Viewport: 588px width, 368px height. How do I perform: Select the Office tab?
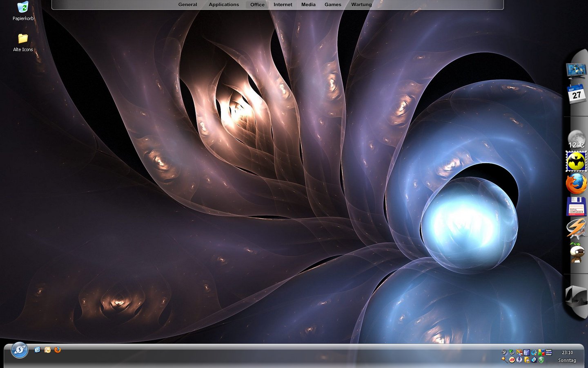(257, 4)
